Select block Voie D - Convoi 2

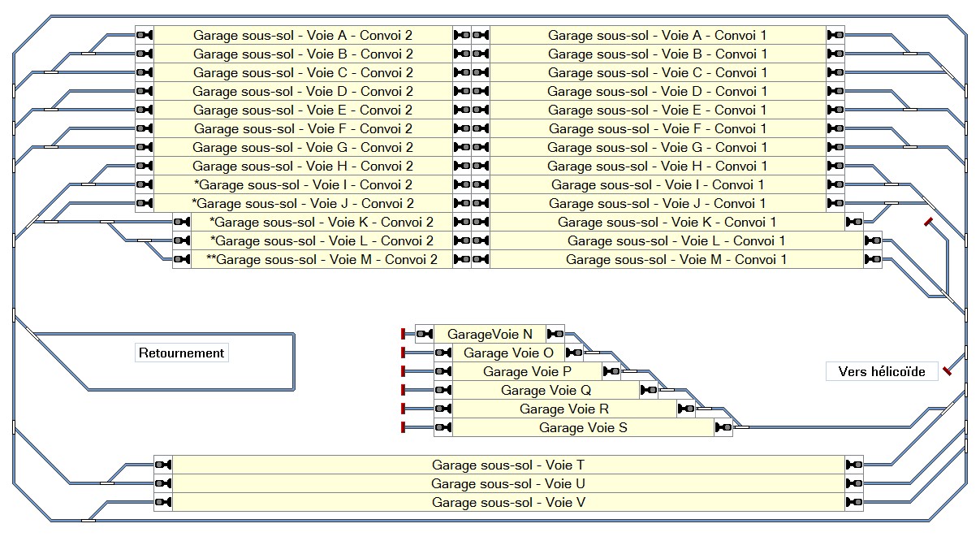point(303,91)
